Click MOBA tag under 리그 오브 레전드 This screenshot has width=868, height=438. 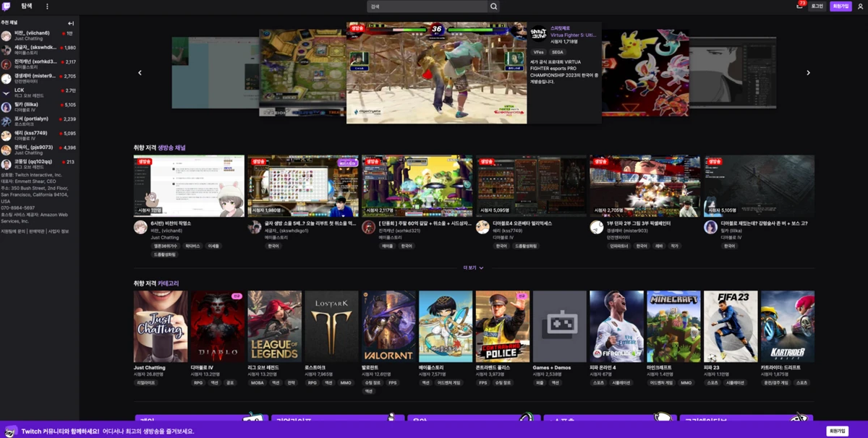[258, 382]
